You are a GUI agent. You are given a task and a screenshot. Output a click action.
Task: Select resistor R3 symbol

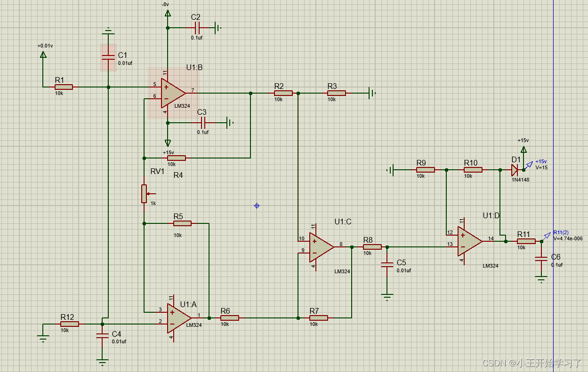[337, 93]
